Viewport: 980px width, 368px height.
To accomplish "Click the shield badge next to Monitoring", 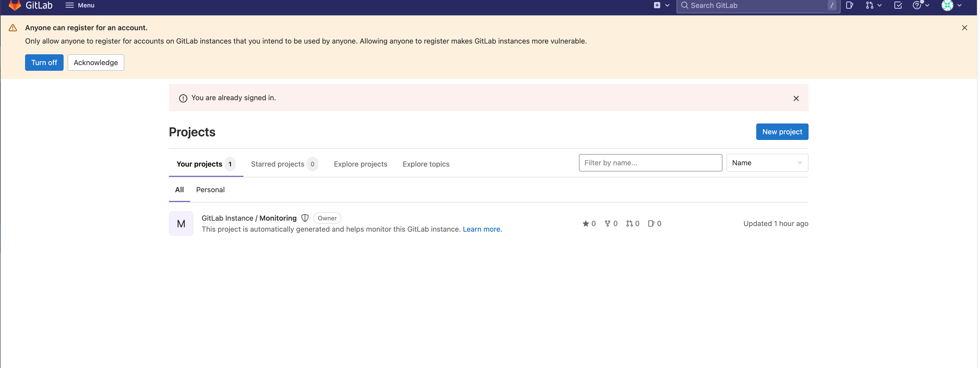I will coord(305,218).
